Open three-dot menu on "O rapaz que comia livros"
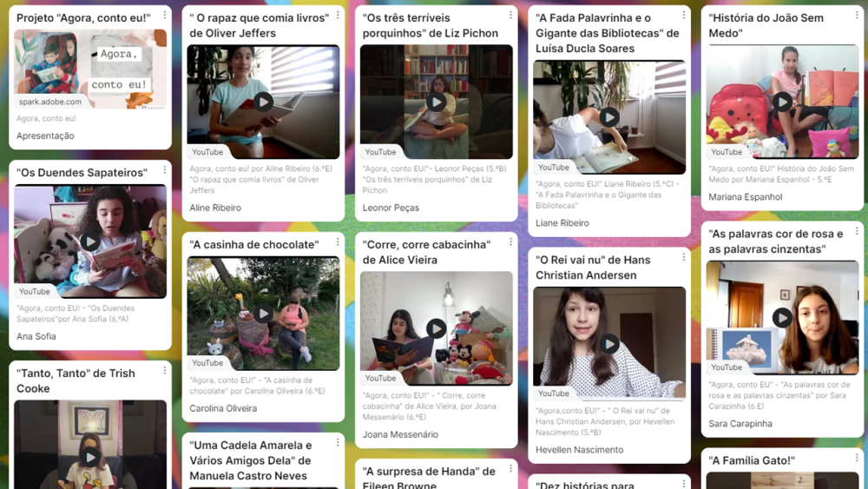Image resolution: width=868 pixels, height=489 pixels. pyautogui.click(x=338, y=15)
